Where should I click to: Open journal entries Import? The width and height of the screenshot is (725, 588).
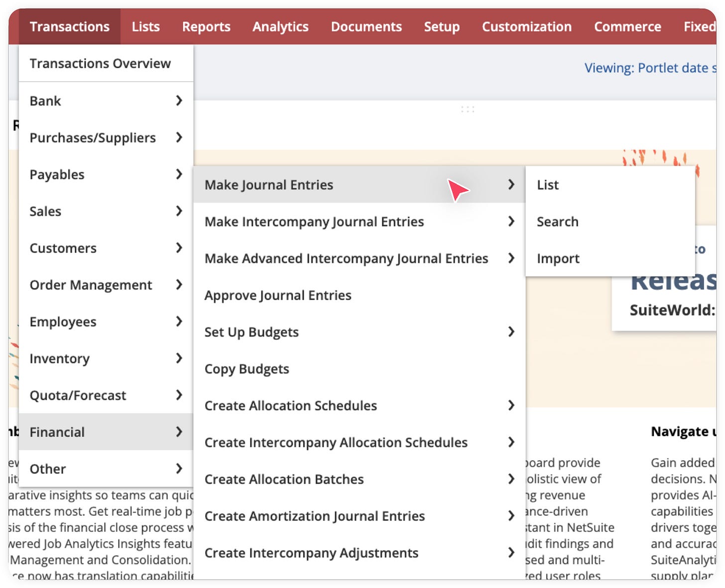(x=610, y=258)
